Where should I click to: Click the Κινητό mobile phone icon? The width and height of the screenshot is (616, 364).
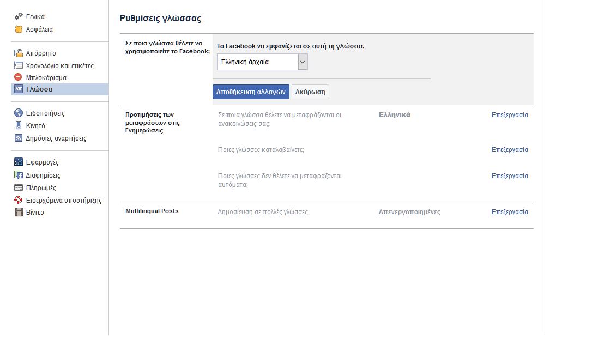pos(19,126)
